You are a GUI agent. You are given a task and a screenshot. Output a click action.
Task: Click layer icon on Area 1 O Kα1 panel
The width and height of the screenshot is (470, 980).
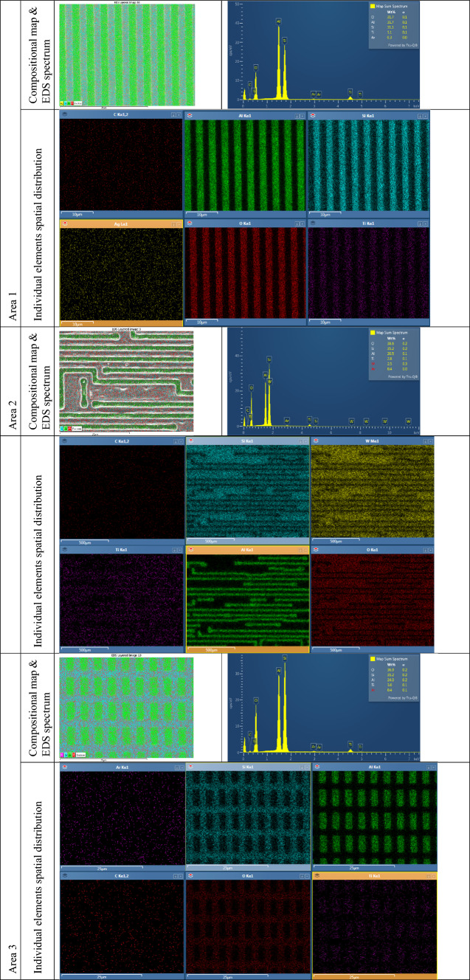coord(189,224)
